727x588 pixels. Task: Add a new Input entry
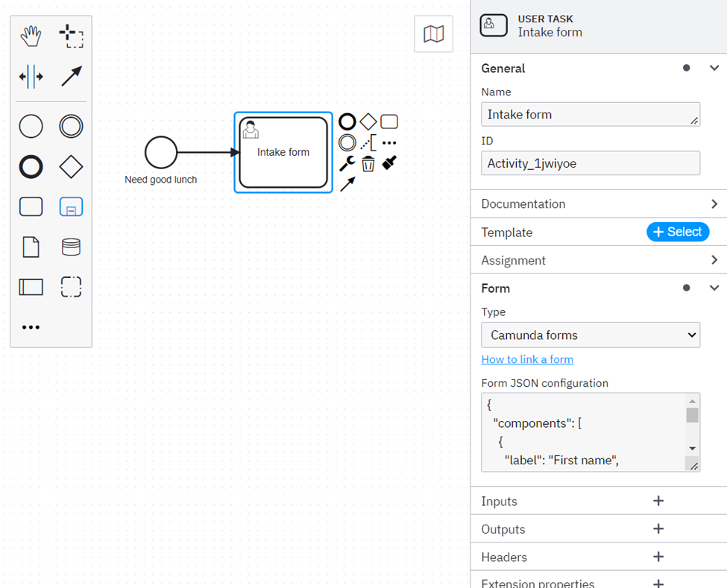(x=658, y=501)
